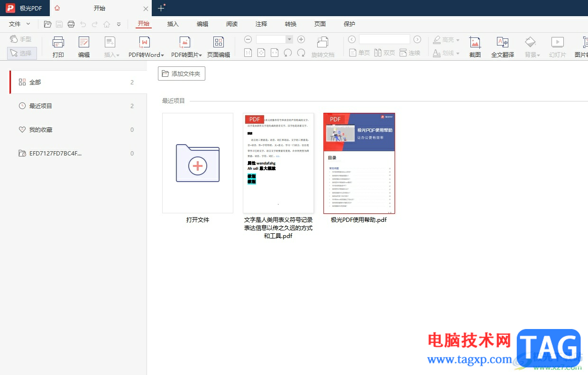Open a new tab with plus button

161,8
